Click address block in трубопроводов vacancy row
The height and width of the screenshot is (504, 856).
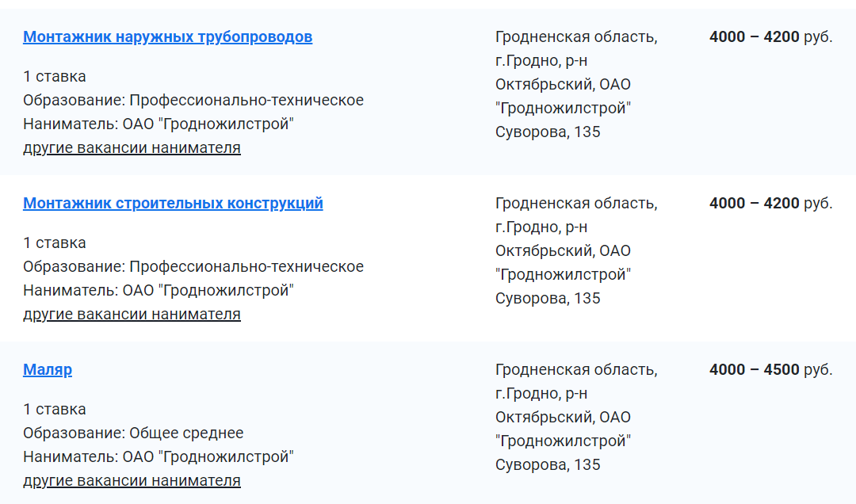click(575, 84)
